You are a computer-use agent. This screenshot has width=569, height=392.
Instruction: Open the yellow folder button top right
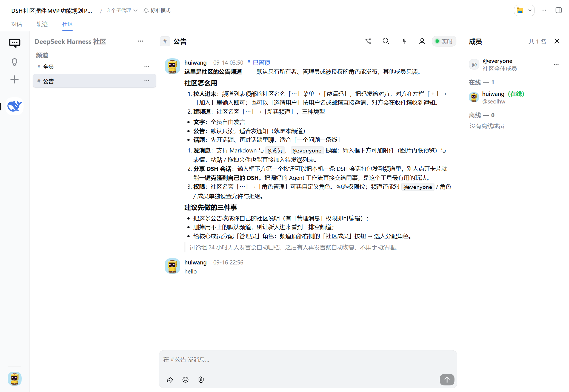click(520, 10)
